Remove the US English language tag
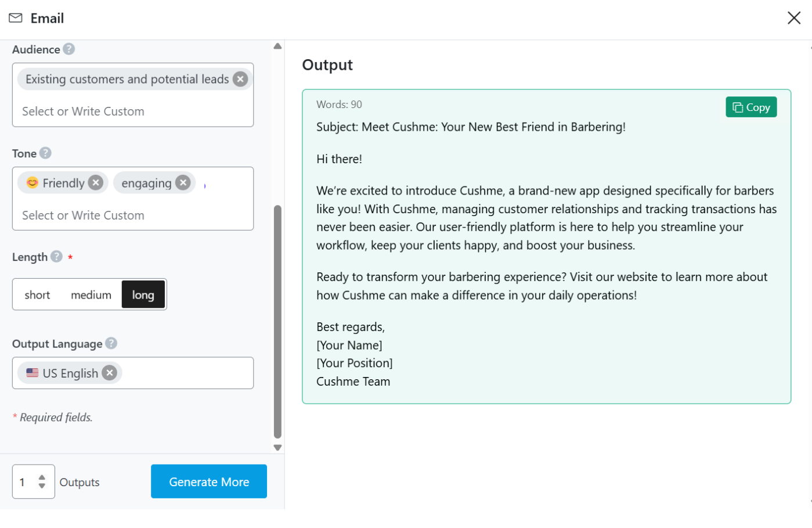This screenshot has width=812, height=528. pos(109,373)
